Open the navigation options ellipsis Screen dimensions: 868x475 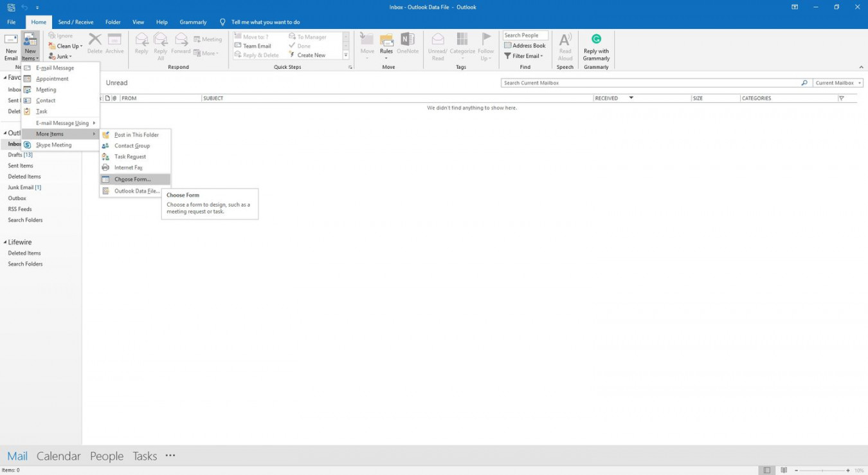[170, 455]
